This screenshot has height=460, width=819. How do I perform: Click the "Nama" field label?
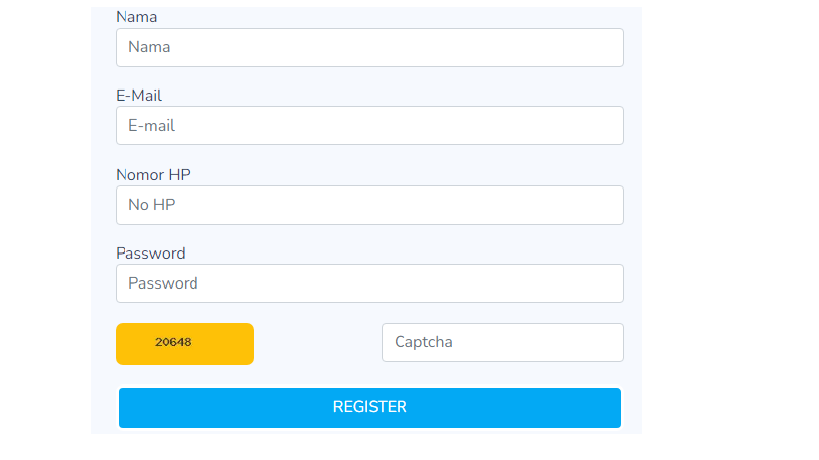pyautogui.click(x=136, y=17)
